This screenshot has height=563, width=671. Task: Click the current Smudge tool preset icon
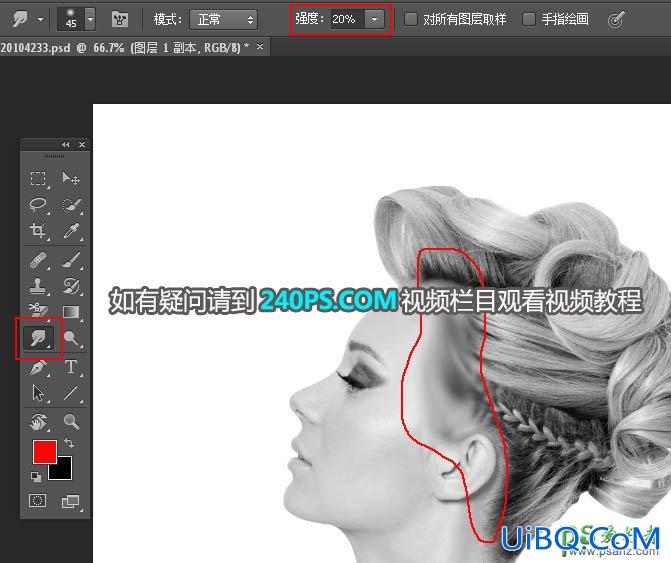(20, 19)
